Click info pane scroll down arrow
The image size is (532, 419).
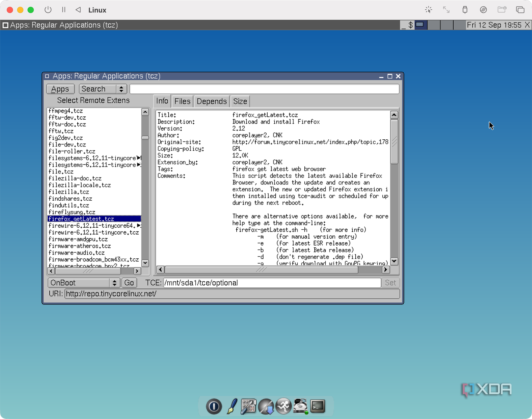pyautogui.click(x=394, y=261)
